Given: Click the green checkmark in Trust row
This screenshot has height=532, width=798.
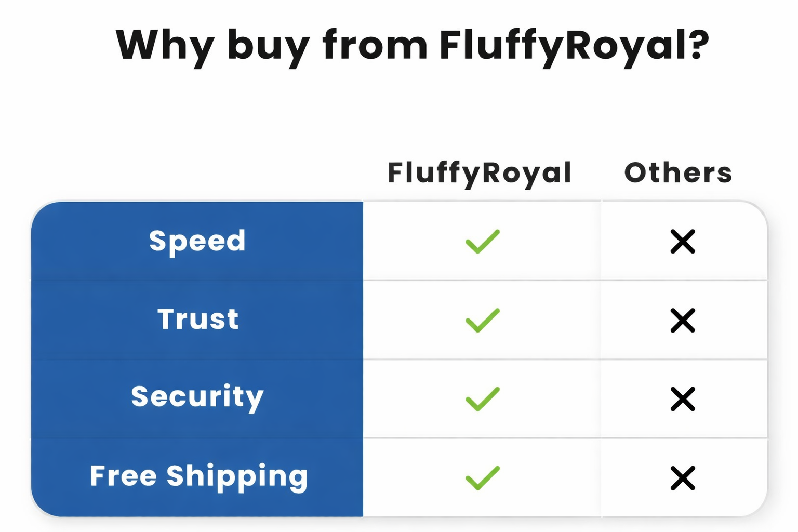Looking at the screenshot, I should [483, 320].
